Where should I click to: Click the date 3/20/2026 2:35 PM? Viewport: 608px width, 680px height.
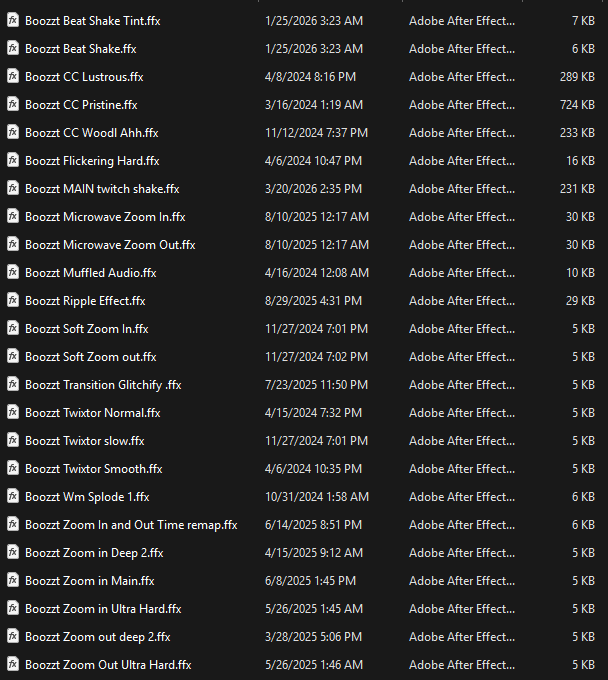314,189
